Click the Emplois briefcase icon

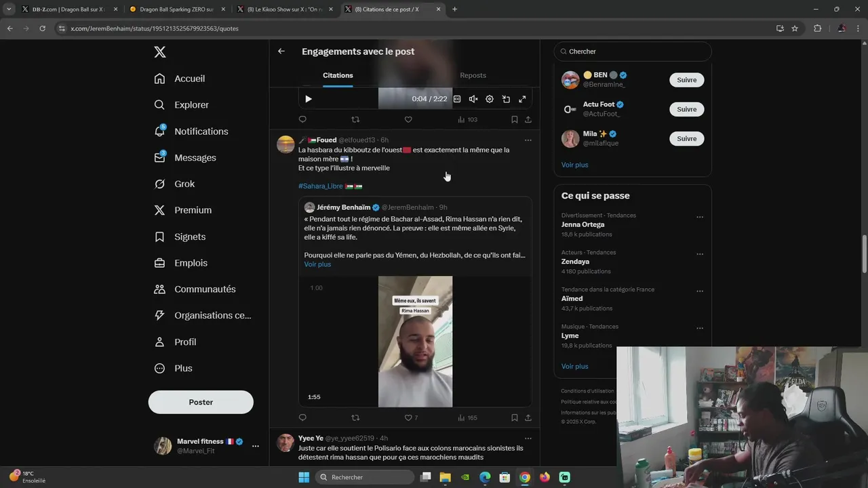point(159,263)
